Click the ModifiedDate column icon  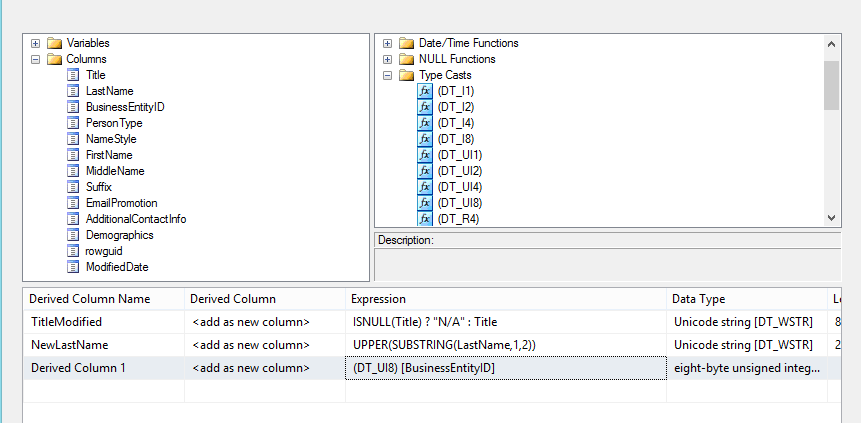[x=73, y=266]
